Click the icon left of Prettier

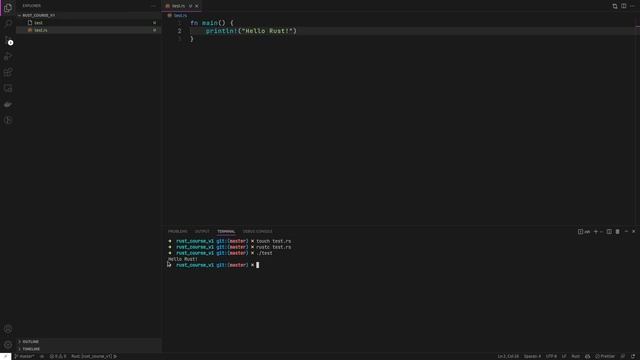coord(587,356)
